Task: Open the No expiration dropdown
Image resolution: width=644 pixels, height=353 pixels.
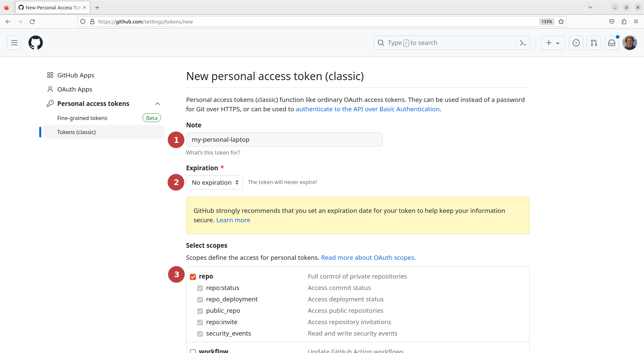Action: pos(214,182)
